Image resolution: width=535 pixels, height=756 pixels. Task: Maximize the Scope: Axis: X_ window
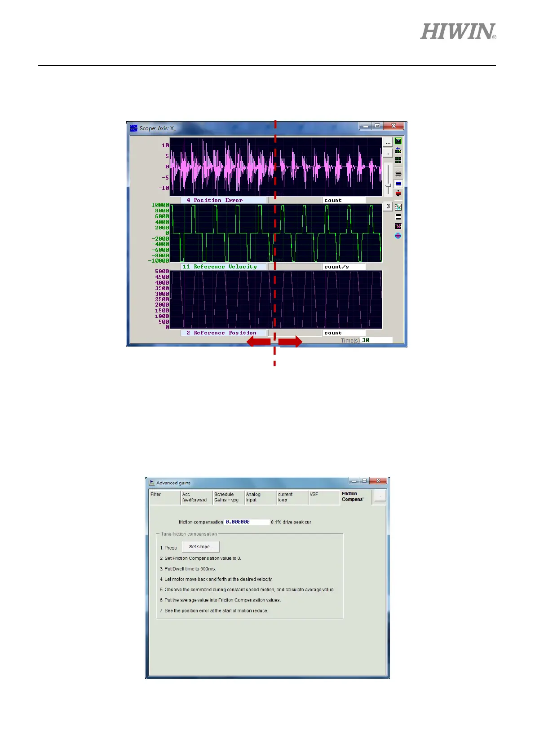(377, 126)
